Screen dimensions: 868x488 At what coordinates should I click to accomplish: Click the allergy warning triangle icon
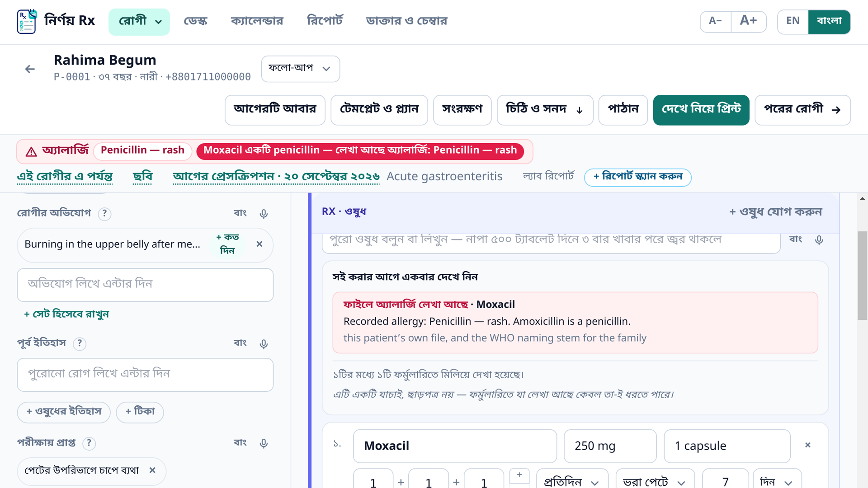(x=31, y=152)
